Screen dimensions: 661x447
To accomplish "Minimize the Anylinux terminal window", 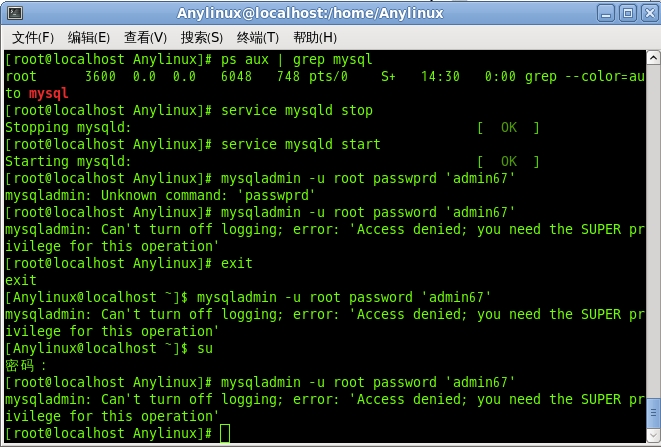I will pyautogui.click(x=606, y=13).
